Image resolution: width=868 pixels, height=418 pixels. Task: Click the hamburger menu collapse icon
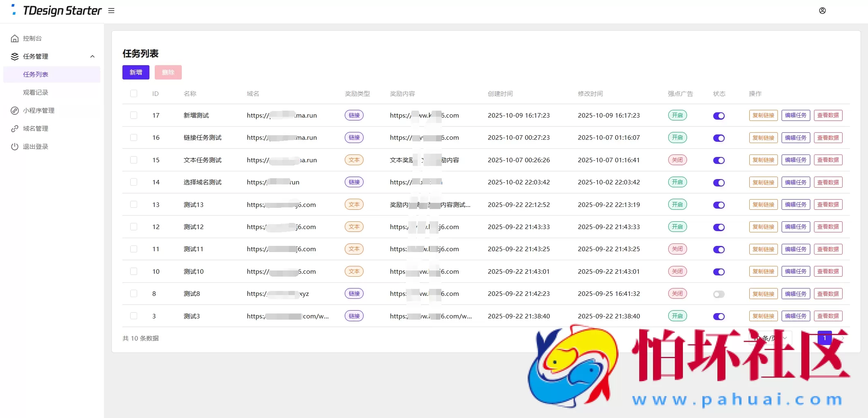pos(111,11)
